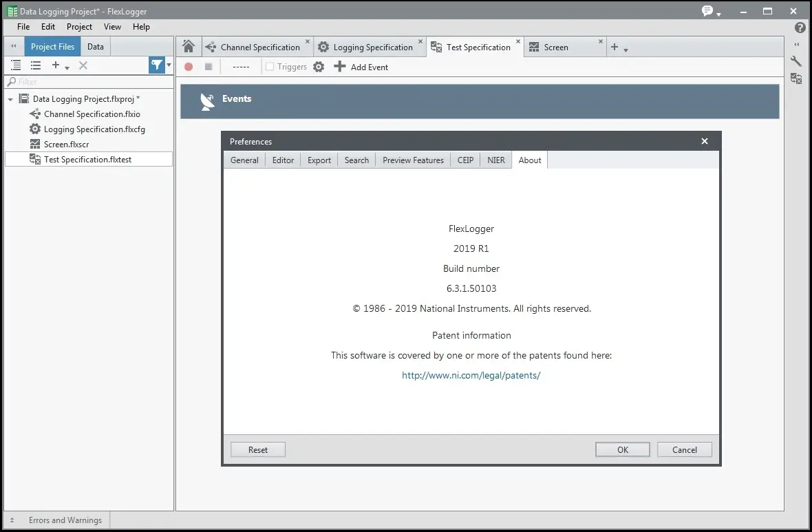
Task: Click the Screen.flxscr file icon
Action: pos(34,144)
